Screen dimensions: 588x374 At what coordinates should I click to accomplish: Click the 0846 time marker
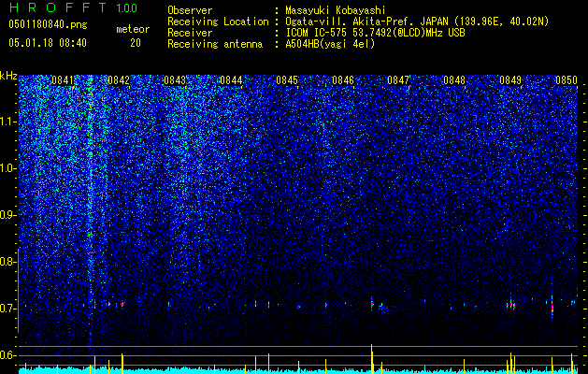pos(343,80)
